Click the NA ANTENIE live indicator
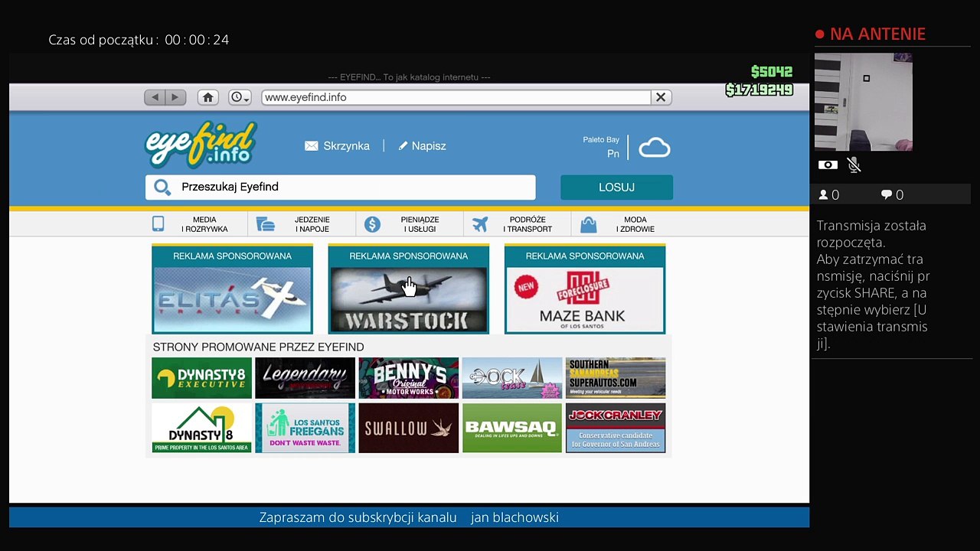 pyautogui.click(x=871, y=34)
